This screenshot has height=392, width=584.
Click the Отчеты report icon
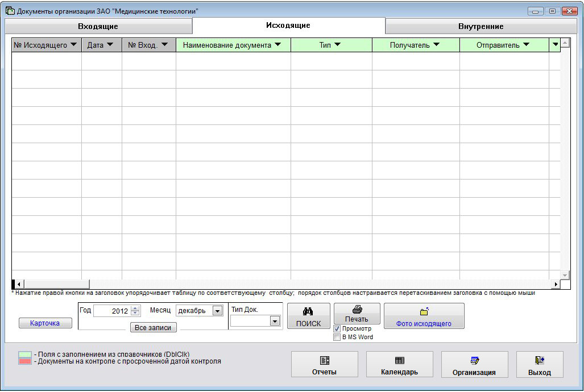[x=324, y=360]
